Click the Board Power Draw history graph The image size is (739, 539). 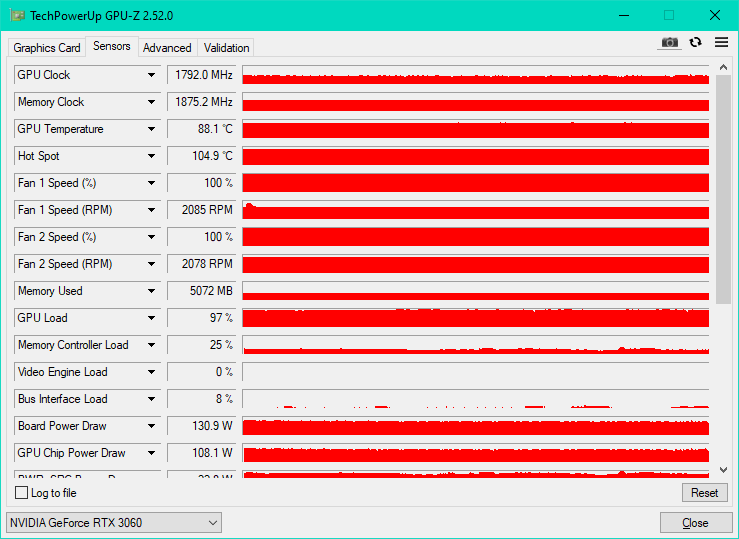pos(476,425)
